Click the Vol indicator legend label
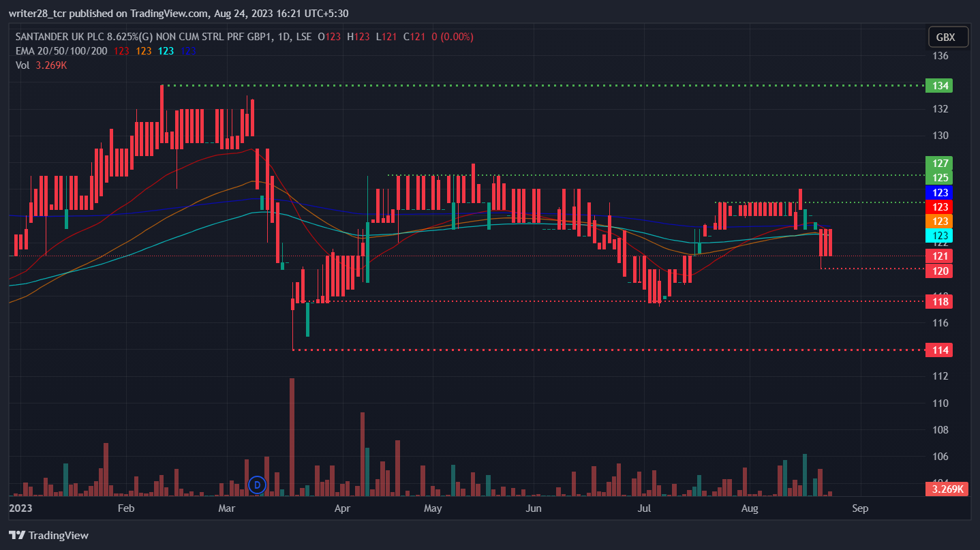The height and width of the screenshot is (550, 980). 22,65
